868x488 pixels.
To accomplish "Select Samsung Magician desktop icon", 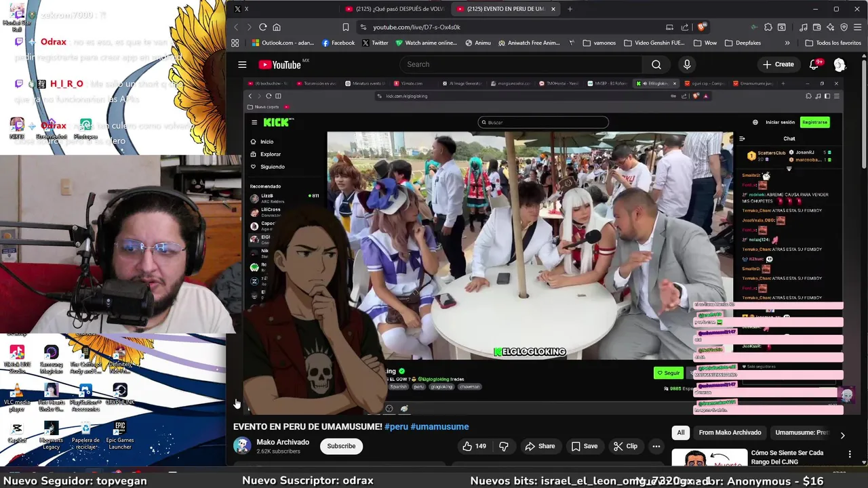I will (x=51, y=359).
